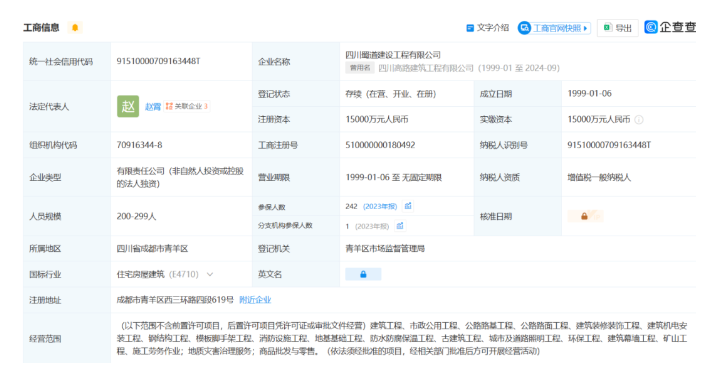Open the 文字介绍 text introduction
Image resolution: width=720 pixels, height=384 pixels.
coord(488,28)
